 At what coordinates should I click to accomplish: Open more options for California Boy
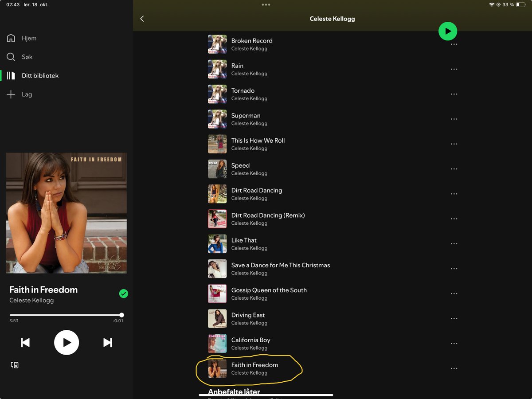tap(454, 344)
